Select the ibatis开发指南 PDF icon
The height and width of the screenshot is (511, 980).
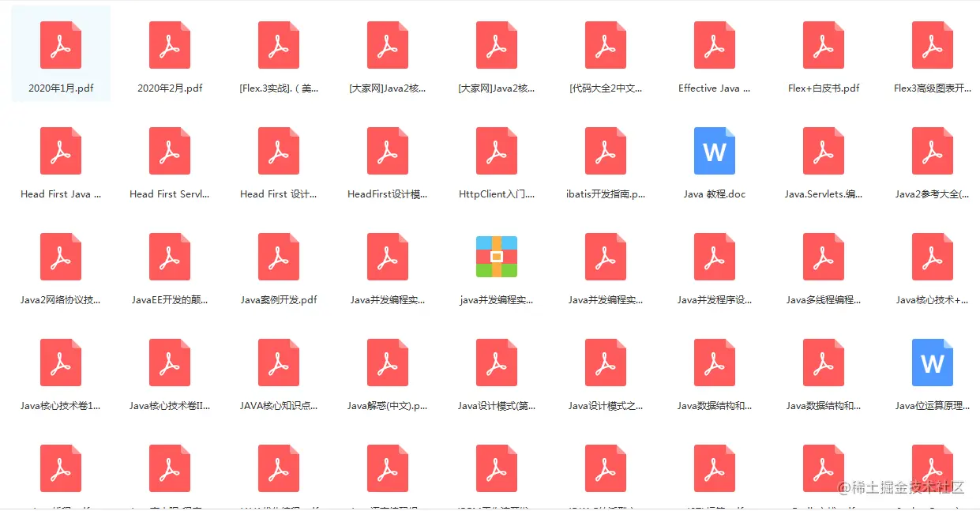(606, 151)
